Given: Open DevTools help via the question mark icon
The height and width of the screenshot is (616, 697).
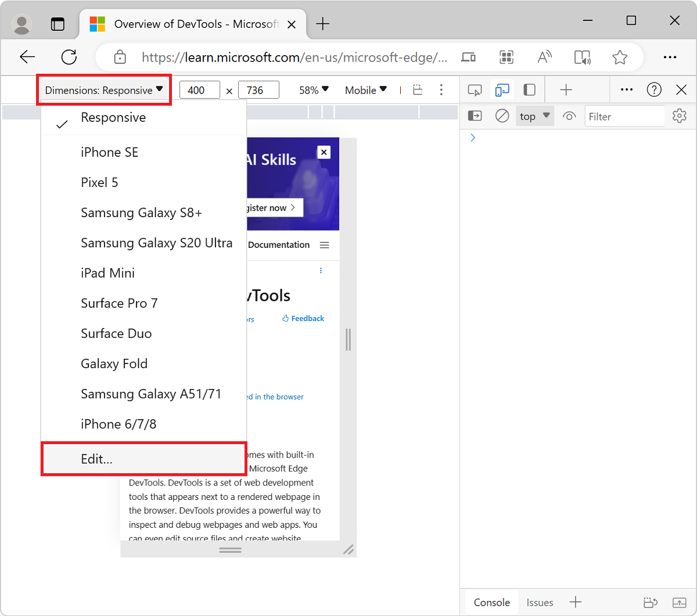Looking at the screenshot, I should 654,89.
